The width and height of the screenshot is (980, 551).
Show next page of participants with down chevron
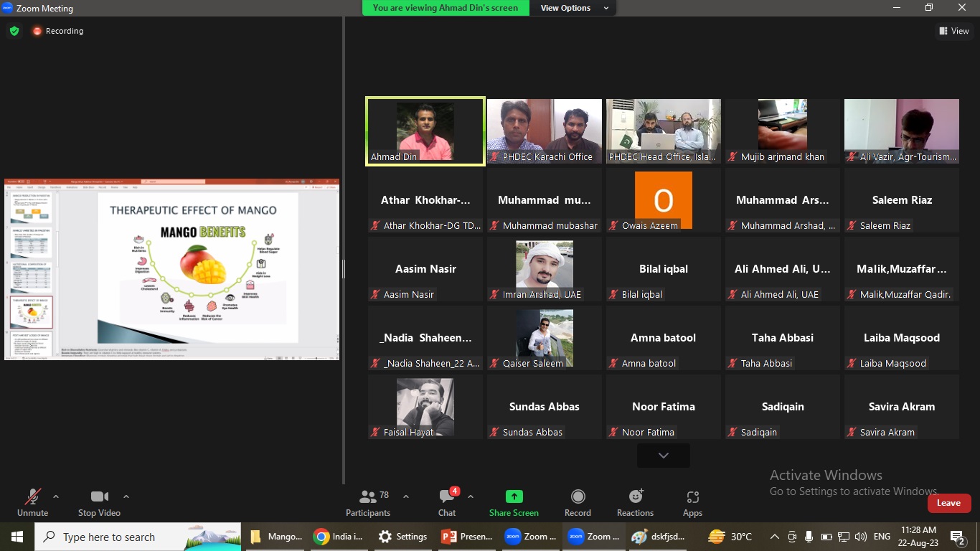663,456
